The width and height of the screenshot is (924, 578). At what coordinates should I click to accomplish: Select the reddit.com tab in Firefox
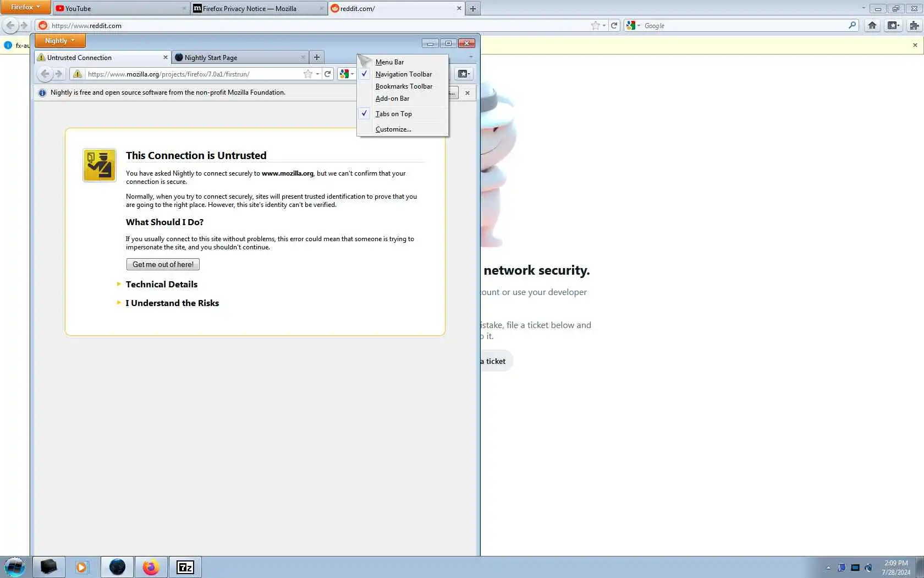396,8
